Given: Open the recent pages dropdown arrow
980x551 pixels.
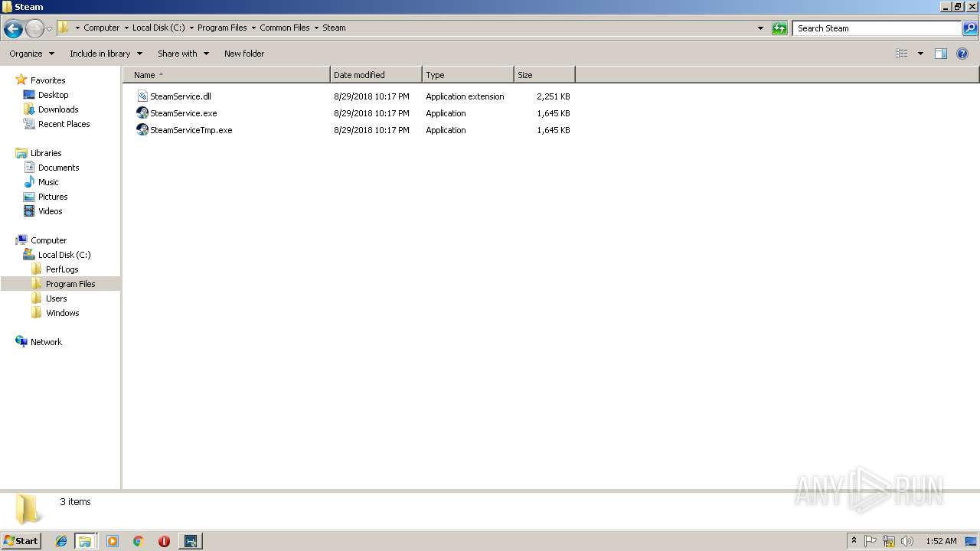Looking at the screenshot, I should (50, 29).
